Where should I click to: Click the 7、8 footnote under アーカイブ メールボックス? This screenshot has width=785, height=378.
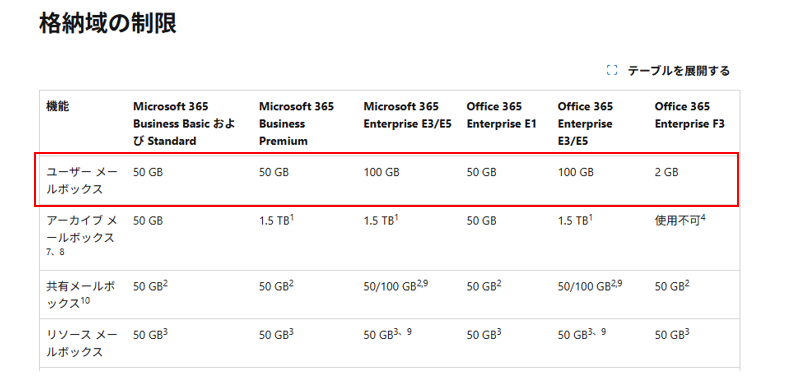pos(56,252)
